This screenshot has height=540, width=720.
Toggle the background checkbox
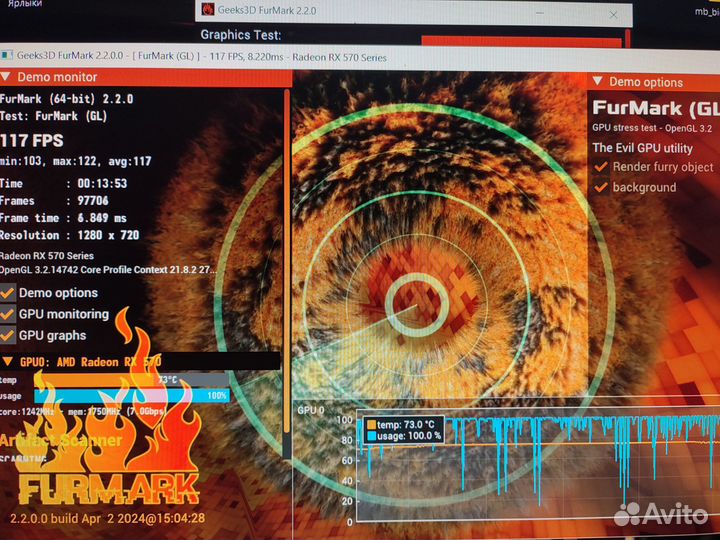coord(601,187)
